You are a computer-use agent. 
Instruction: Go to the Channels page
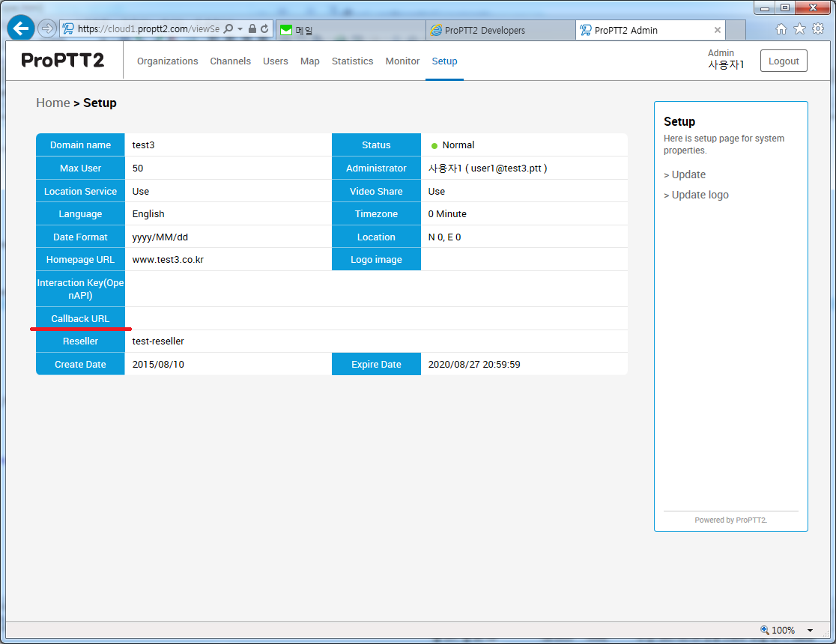(230, 61)
